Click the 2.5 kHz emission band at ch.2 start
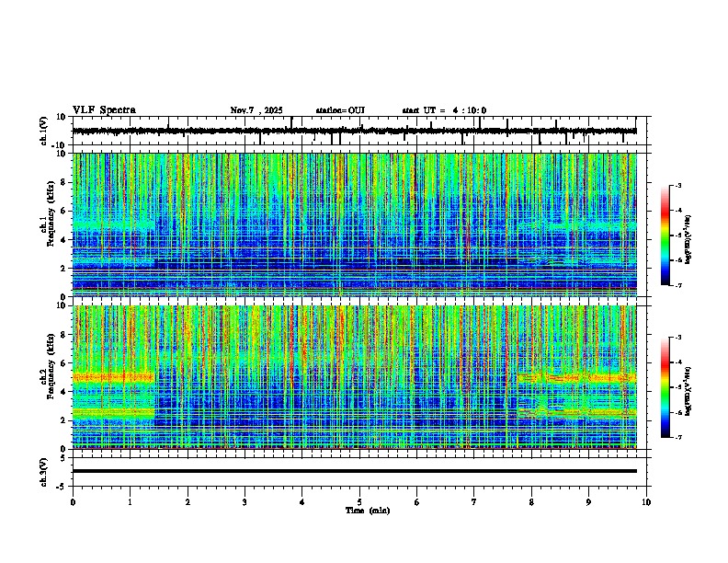The image size is (728, 563). (x=113, y=412)
